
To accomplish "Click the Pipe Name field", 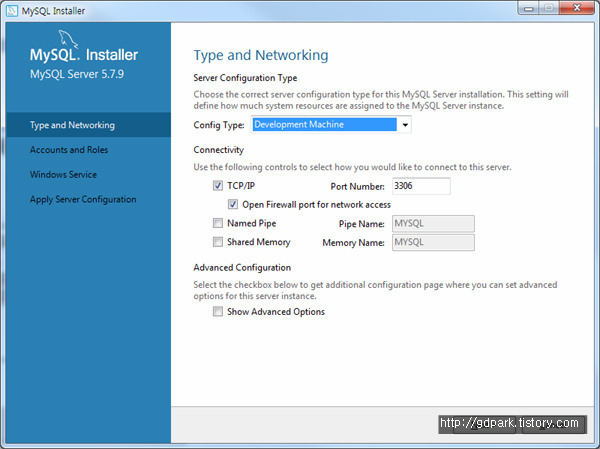I will pyautogui.click(x=433, y=224).
